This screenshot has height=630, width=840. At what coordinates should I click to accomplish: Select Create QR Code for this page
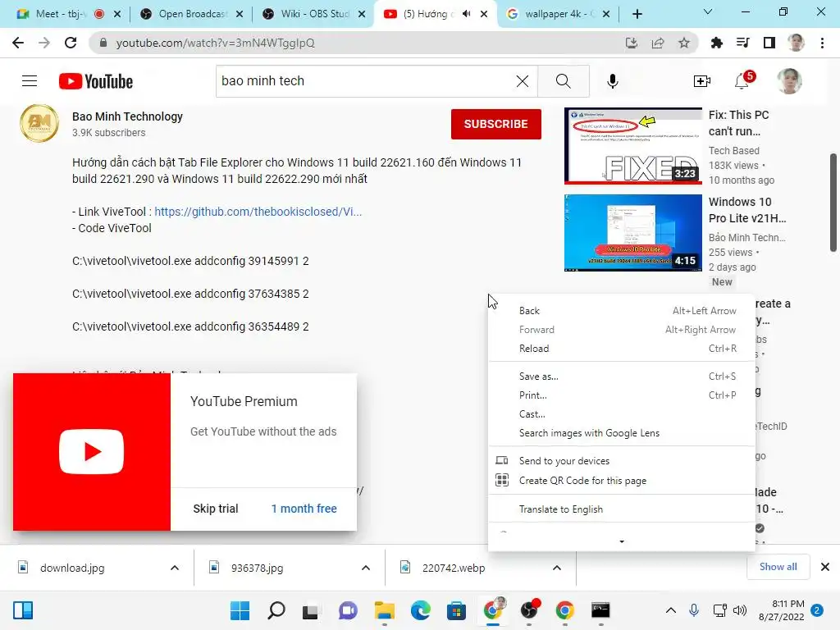pos(622,481)
